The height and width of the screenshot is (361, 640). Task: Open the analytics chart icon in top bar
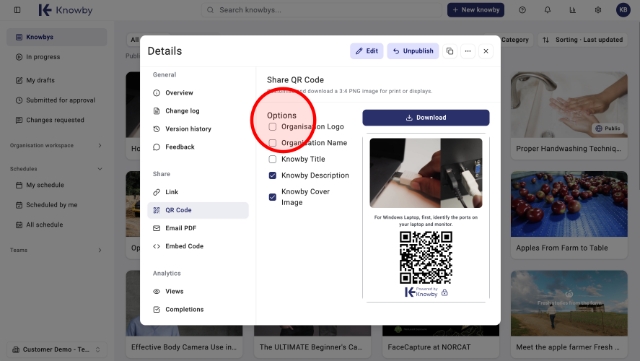(x=573, y=10)
